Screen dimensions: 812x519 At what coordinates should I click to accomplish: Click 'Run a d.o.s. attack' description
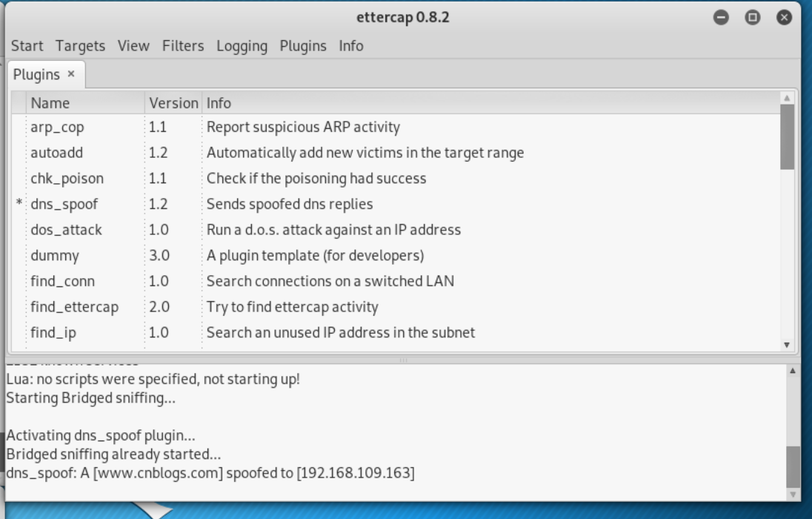[333, 230]
